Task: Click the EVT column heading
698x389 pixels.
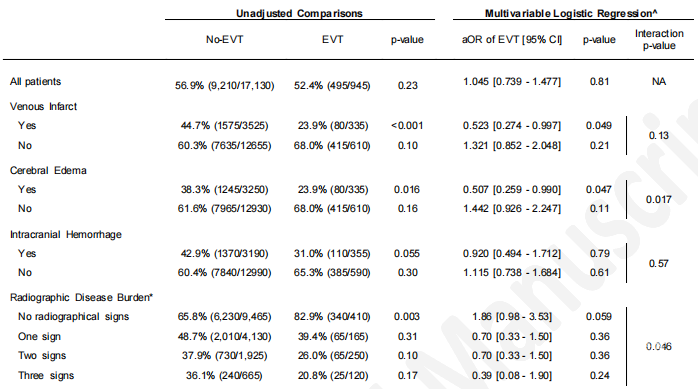Action: [333, 40]
